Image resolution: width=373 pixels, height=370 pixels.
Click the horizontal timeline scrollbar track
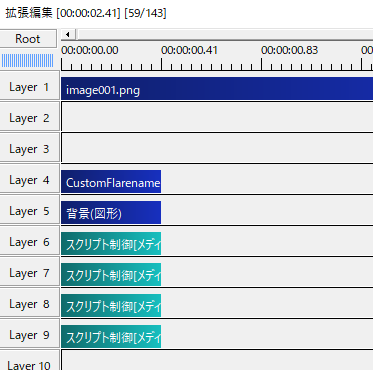click(x=225, y=34)
